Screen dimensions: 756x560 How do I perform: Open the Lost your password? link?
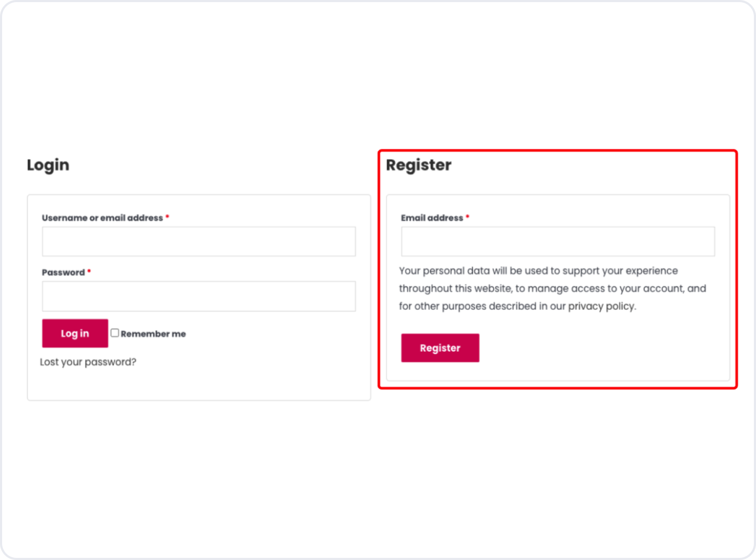[88, 362]
